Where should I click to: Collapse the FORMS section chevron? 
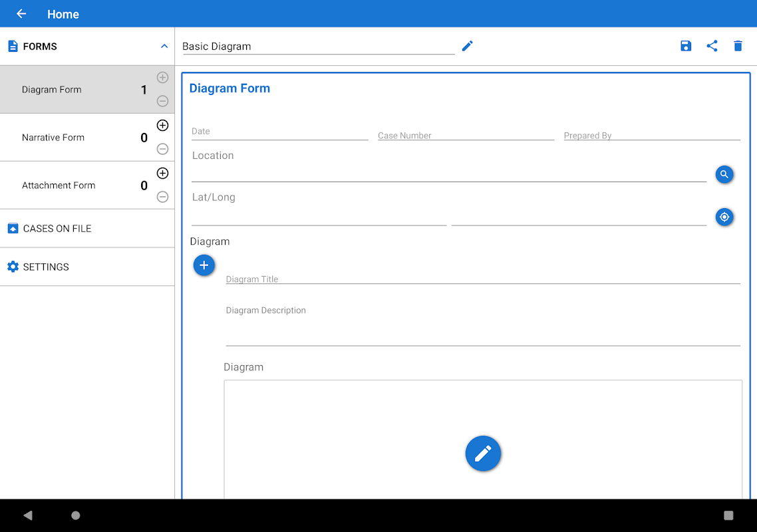pos(164,47)
